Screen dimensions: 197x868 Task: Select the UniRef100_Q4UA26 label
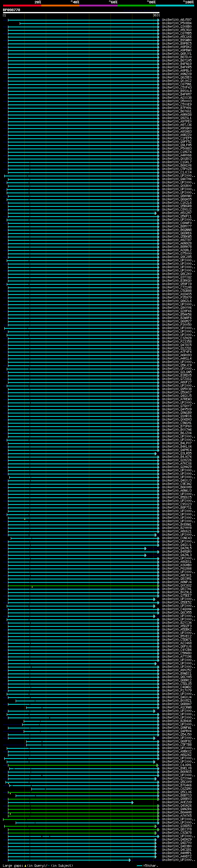coord(177,806)
